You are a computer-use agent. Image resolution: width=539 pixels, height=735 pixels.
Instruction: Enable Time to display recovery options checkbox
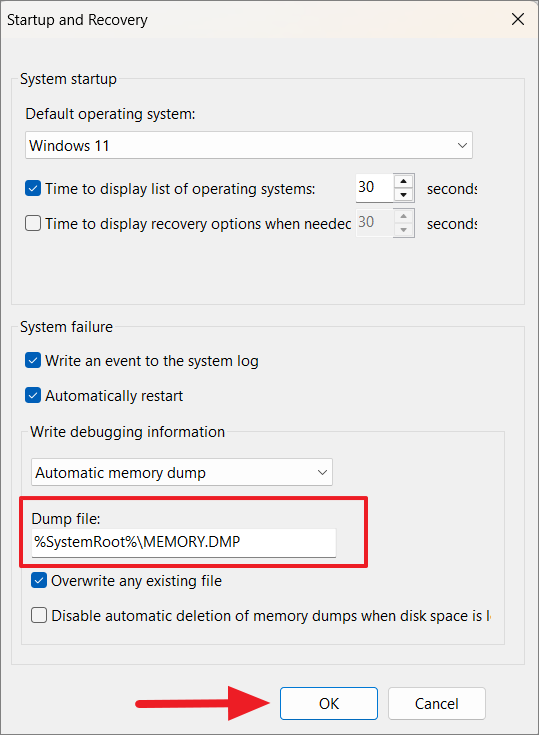pyautogui.click(x=33, y=223)
